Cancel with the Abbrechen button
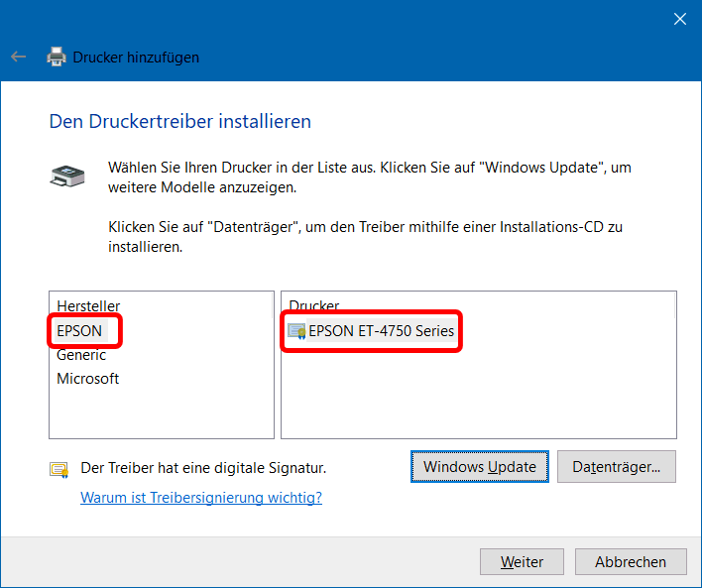The image size is (702, 588). pyautogui.click(x=631, y=562)
